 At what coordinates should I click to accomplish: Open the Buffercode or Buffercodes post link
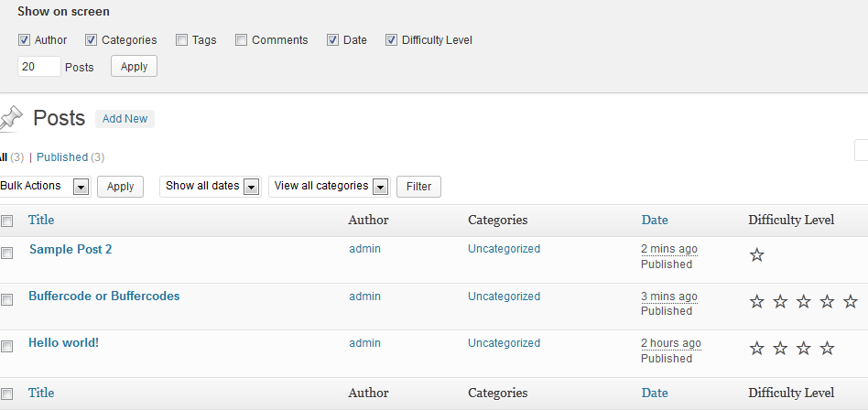pos(104,296)
